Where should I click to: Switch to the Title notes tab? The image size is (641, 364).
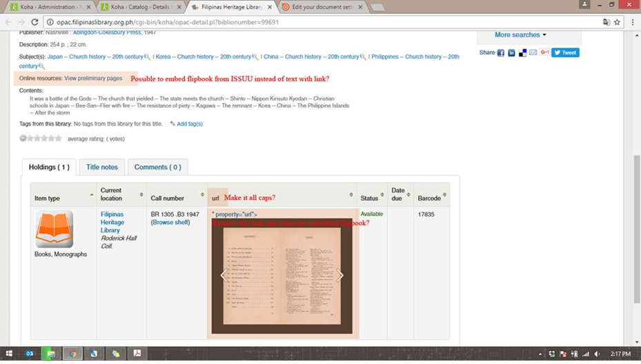(x=101, y=167)
